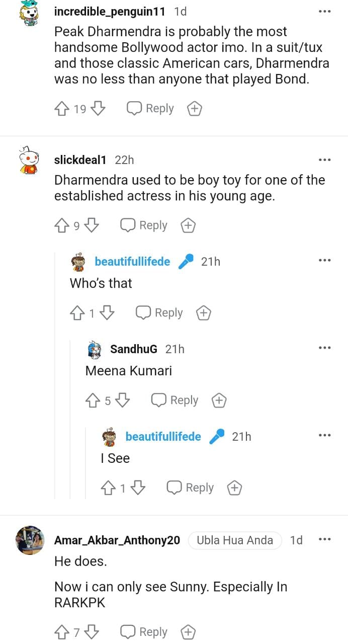View slickdeal1's avatar

tap(30, 160)
